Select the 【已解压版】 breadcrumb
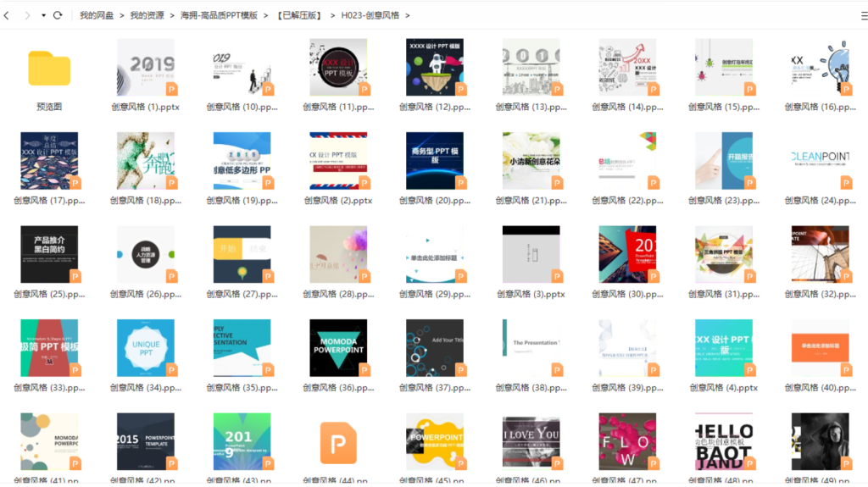 click(x=299, y=15)
